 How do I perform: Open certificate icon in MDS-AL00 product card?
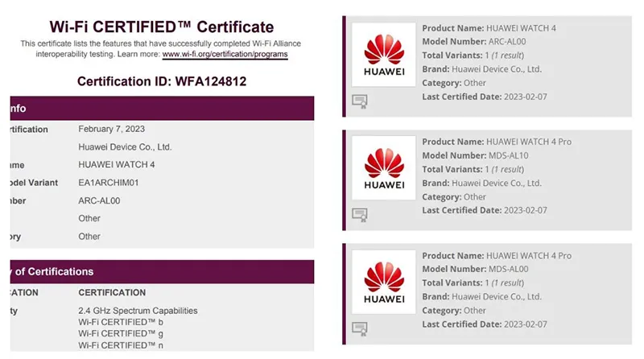point(360,328)
